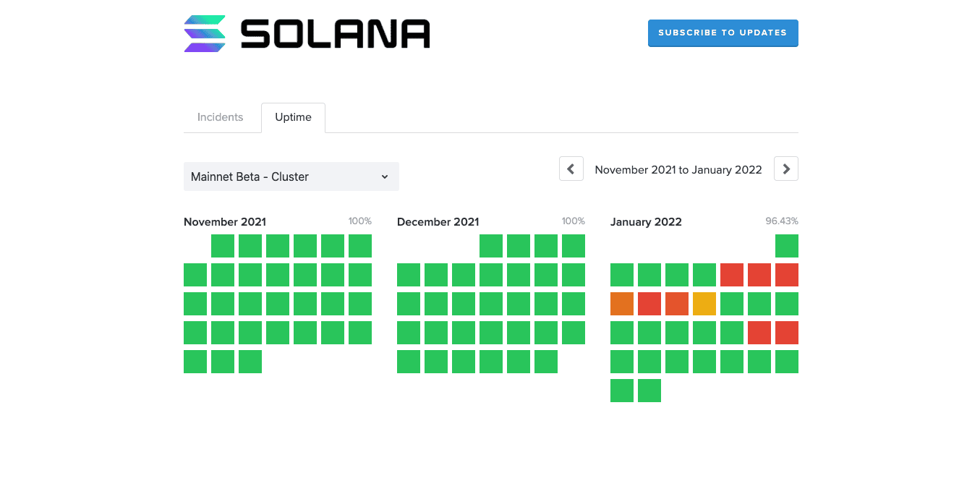The height and width of the screenshot is (481, 980).
Task: Click the green January 30 square
Action: click(622, 391)
